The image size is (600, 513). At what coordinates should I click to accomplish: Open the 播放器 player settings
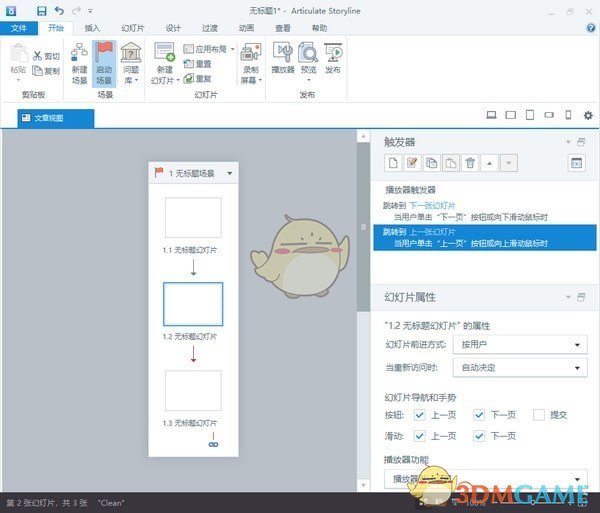pos(283,58)
